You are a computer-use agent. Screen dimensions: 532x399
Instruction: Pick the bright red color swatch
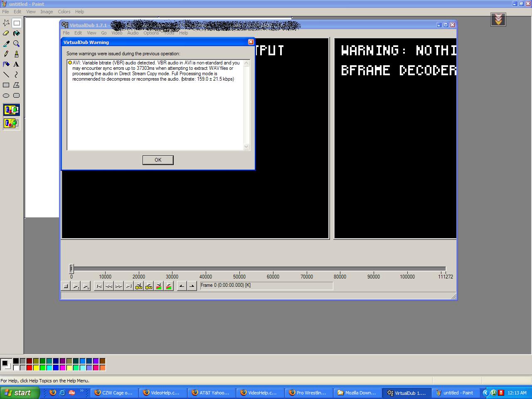tap(29, 368)
